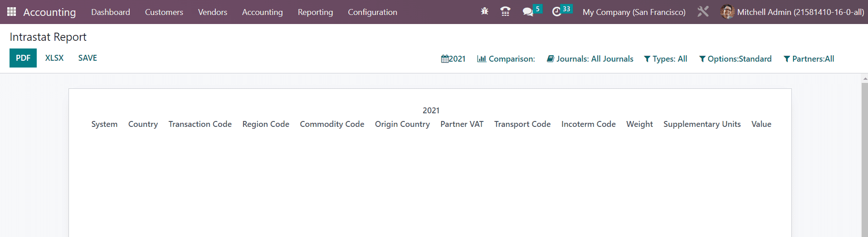Expand the Journals: All Journals dropdown
Image resolution: width=868 pixels, height=237 pixels.
tap(590, 59)
